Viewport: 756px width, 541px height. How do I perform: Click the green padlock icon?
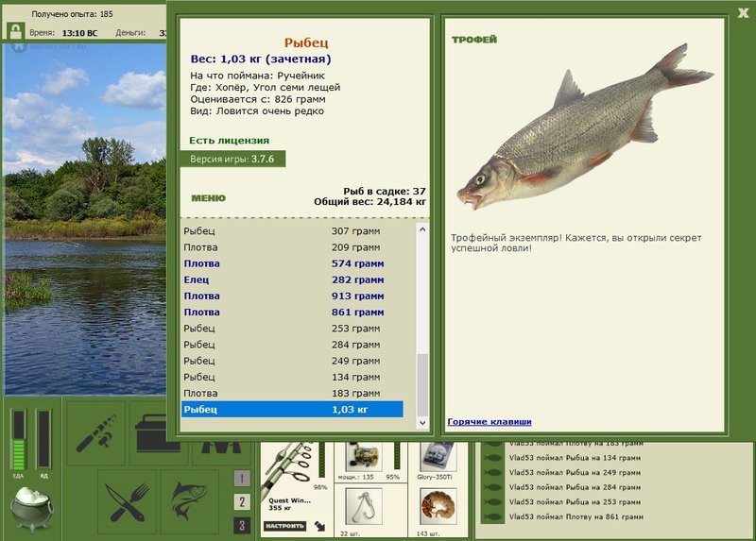(x=15, y=31)
